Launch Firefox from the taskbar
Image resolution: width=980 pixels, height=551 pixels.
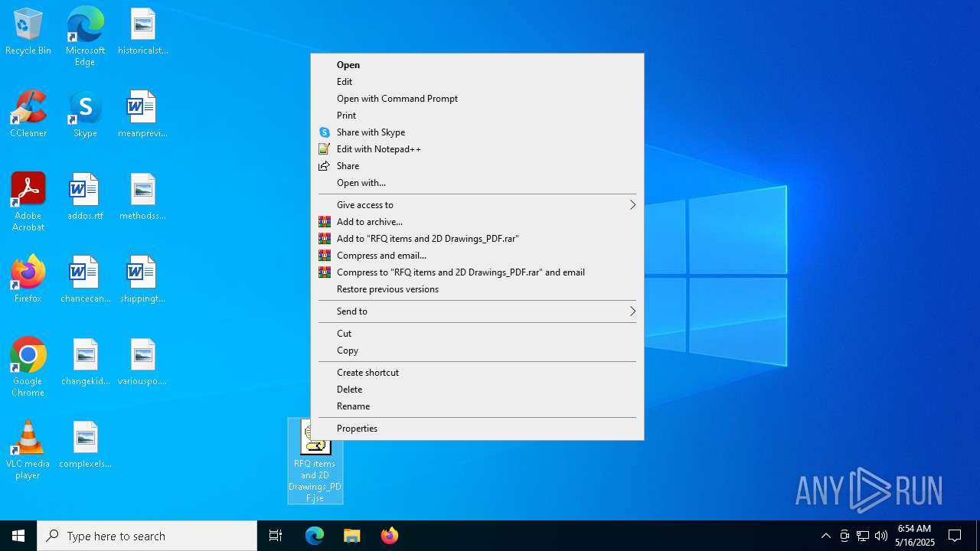click(x=390, y=536)
